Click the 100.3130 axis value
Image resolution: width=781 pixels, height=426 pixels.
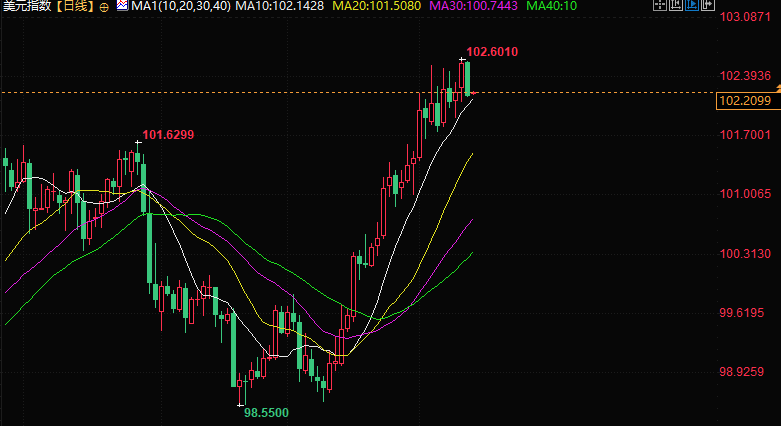[745, 254]
